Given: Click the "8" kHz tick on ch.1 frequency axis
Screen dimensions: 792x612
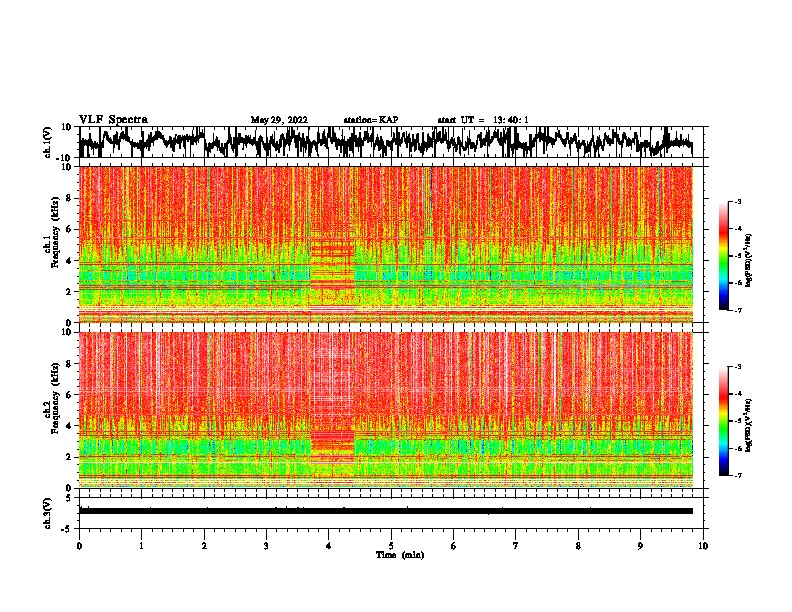Looking at the screenshot, I should click(x=69, y=198).
